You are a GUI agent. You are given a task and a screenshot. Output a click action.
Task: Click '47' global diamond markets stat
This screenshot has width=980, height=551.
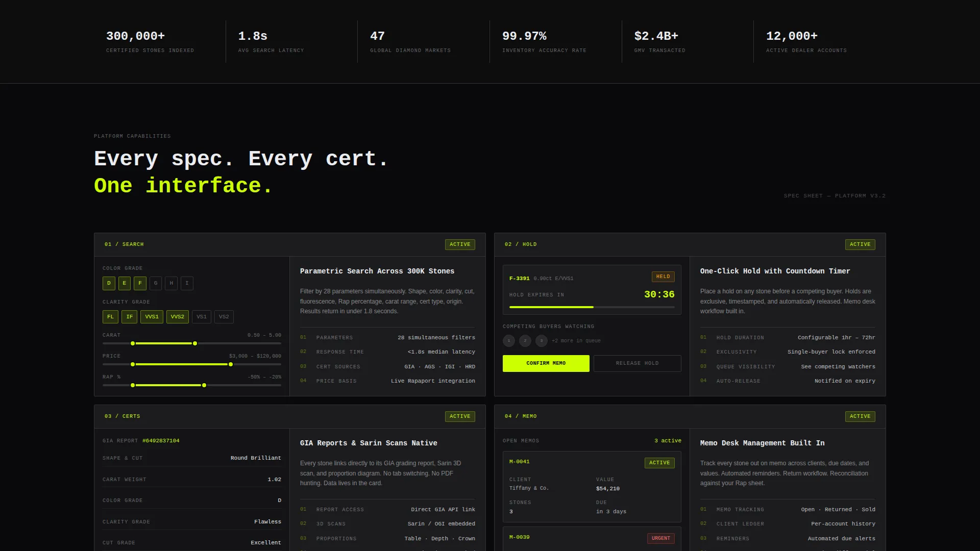pos(377,36)
